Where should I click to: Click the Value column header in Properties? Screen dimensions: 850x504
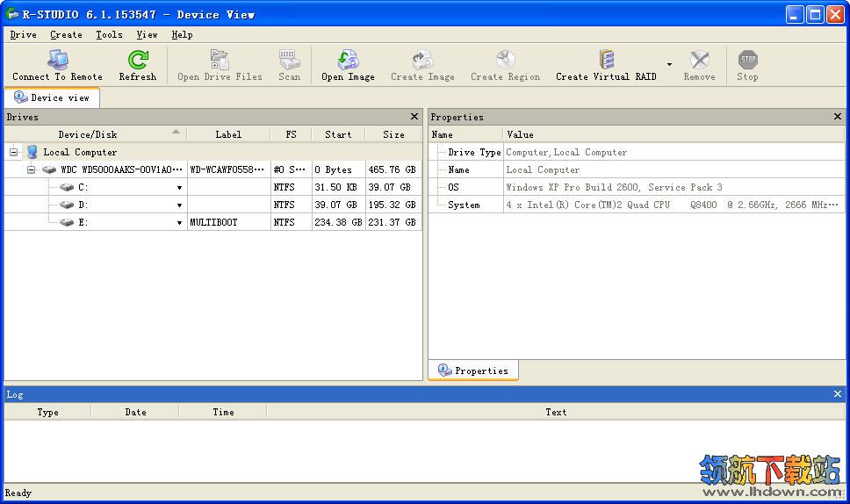[674, 134]
